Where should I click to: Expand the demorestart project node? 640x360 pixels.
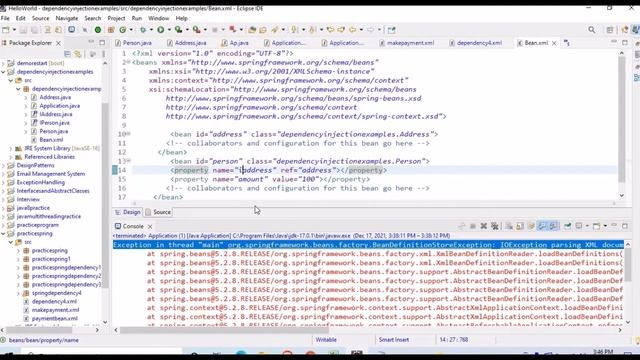3,63
